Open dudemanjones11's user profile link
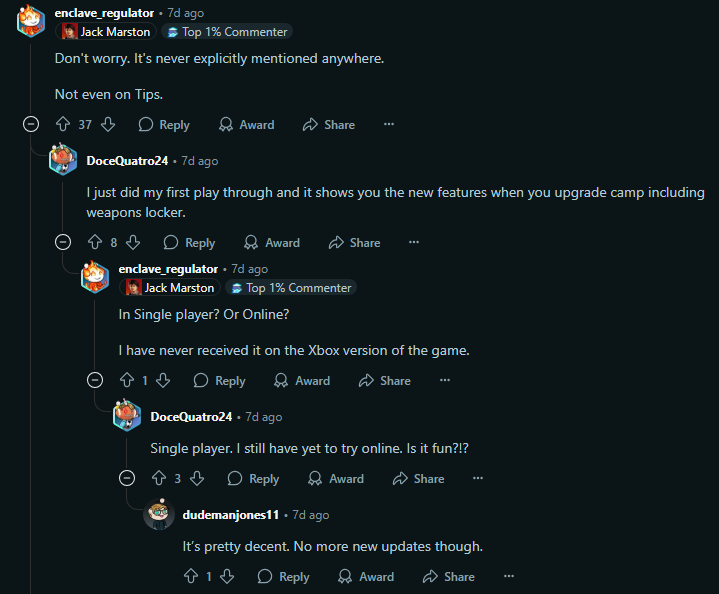 231,515
